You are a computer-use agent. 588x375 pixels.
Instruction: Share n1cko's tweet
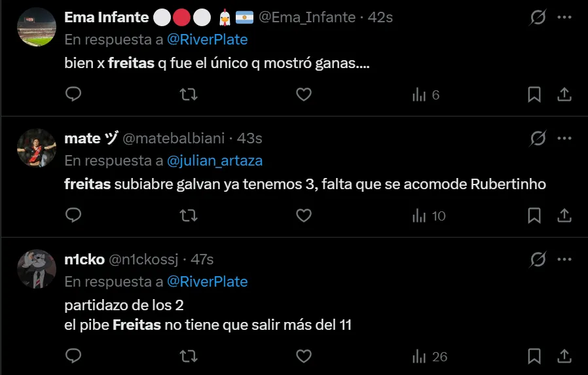pos(564,356)
